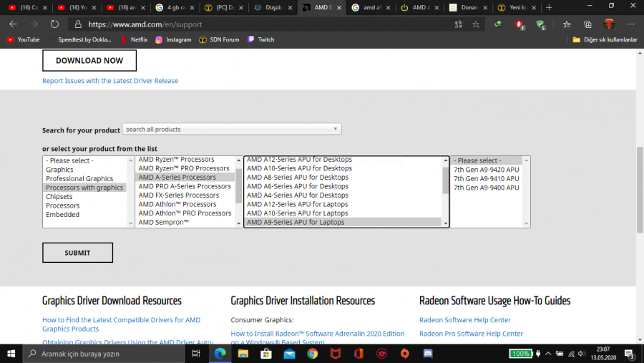Open Netflix bookmark
The width and height of the screenshot is (644, 363).
[134, 39]
